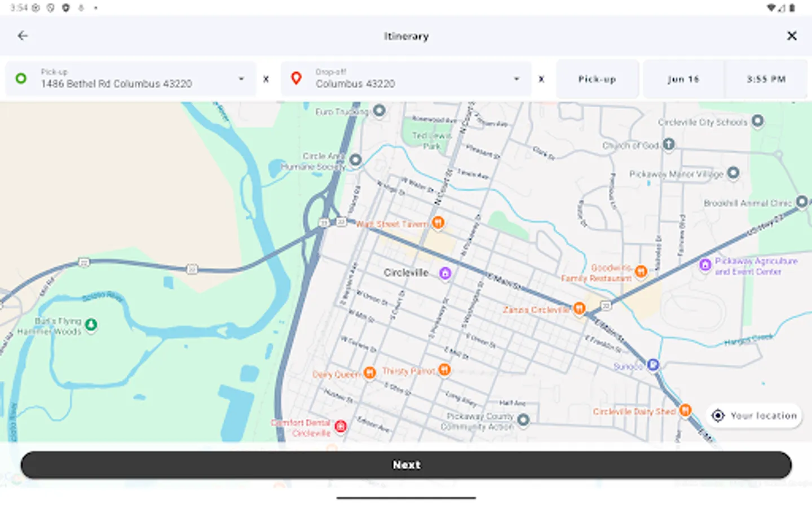This screenshot has height=508, width=812.
Task: Tap the red drop-off pin icon
Action: click(296, 78)
